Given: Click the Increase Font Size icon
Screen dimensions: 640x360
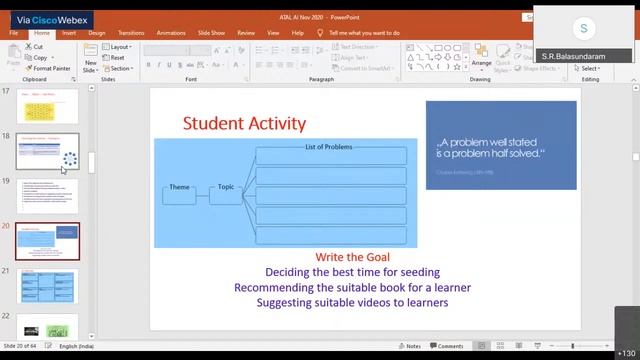Looking at the screenshot, I should click(x=217, y=50).
